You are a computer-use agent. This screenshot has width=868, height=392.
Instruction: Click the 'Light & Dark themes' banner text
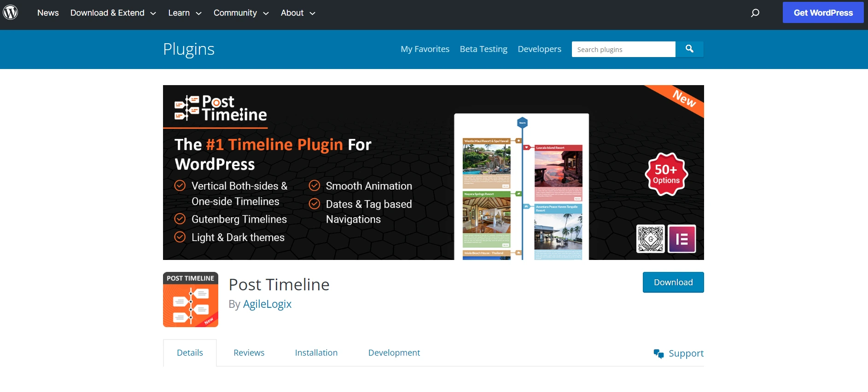(238, 237)
